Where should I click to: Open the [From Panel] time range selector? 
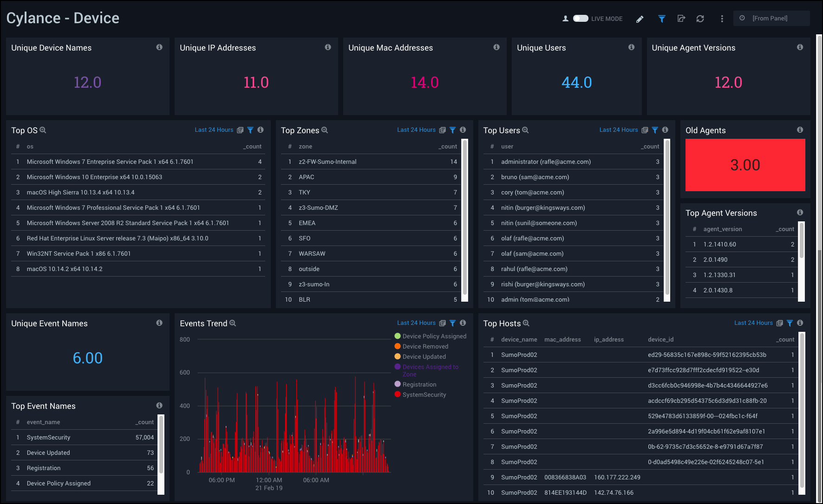771,18
